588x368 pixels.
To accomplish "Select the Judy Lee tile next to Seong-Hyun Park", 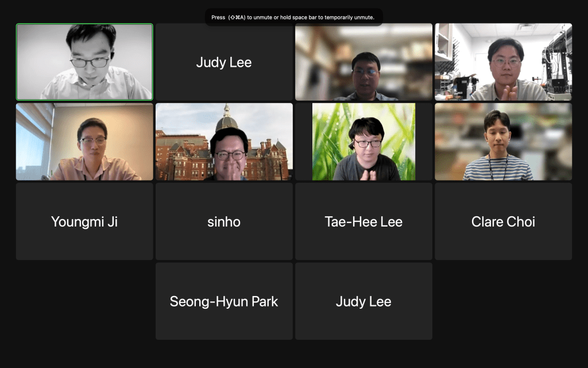I will [363, 301].
